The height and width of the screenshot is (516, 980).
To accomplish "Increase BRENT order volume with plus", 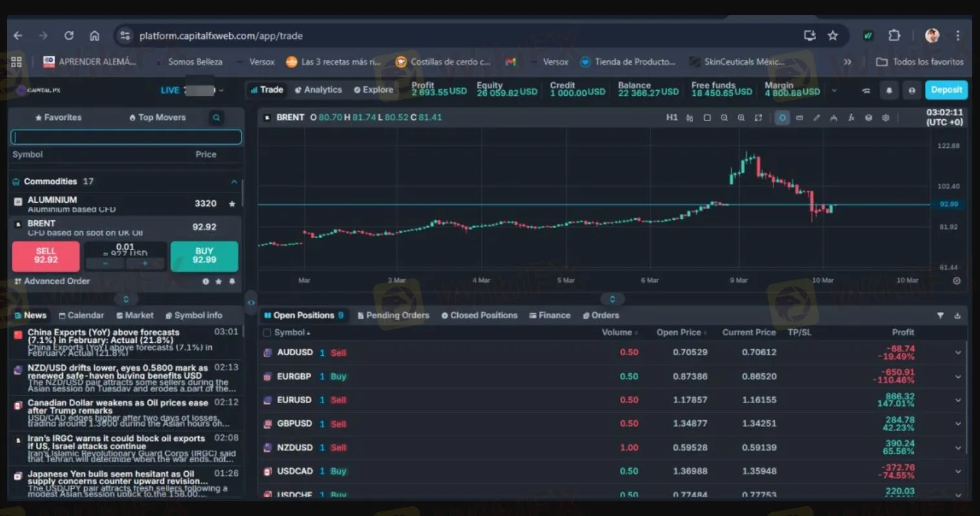I will 145,264.
